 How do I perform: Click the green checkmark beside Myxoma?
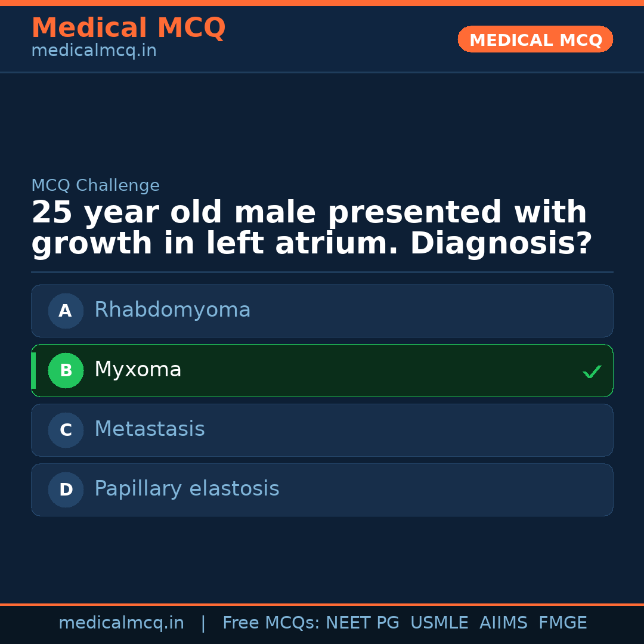(x=592, y=371)
